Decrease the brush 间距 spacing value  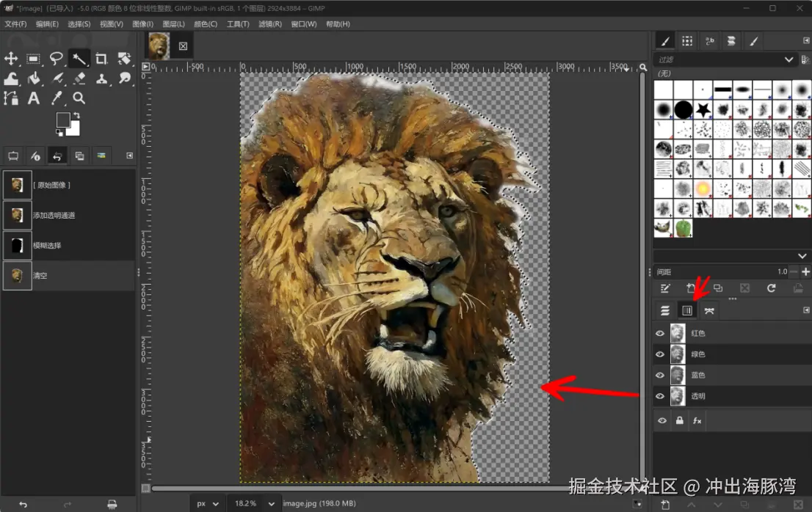click(x=794, y=271)
